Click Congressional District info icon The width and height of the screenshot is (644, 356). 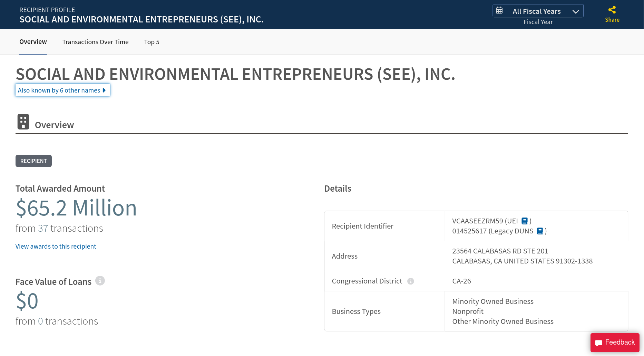[410, 281]
